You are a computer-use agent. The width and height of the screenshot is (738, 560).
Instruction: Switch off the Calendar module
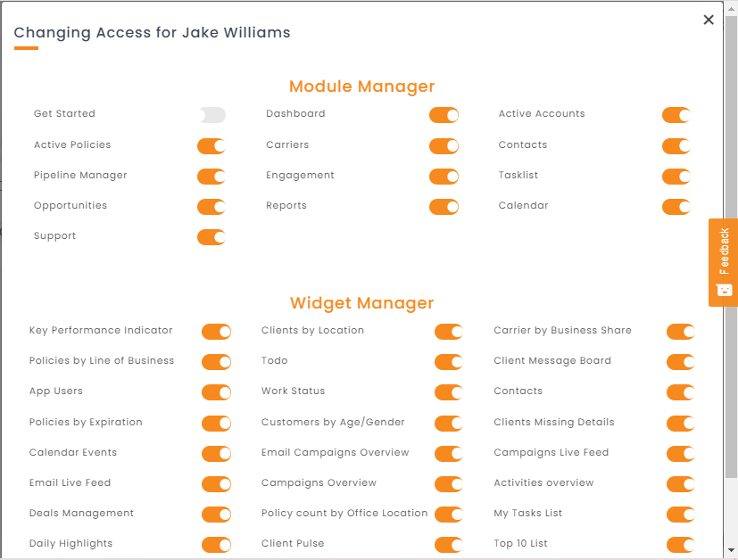676,207
